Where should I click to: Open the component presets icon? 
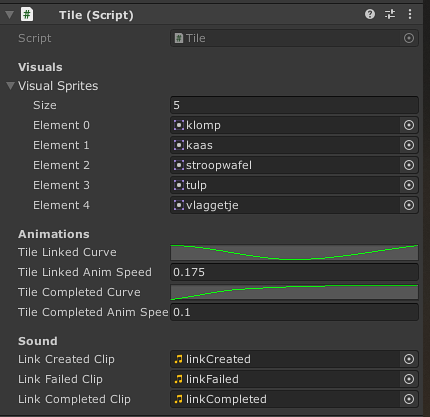(x=390, y=14)
